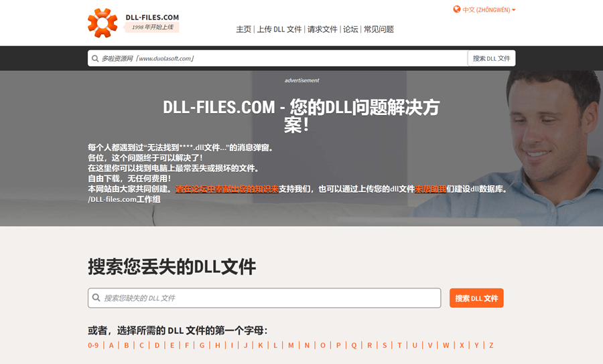Image resolution: width=603 pixels, height=364 pixels.
Task: Click the orange 搜索 DLL 文件 button
Action: pos(476,298)
